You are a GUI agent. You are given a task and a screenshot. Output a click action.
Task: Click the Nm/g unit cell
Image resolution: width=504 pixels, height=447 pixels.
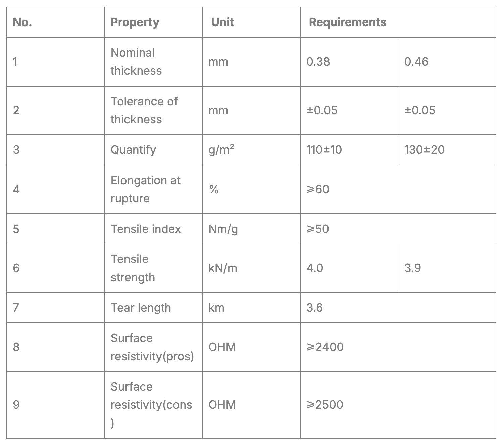pos(223,229)
